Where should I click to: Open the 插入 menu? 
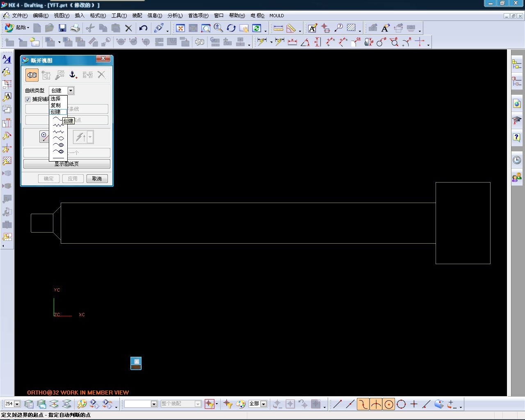80,16
